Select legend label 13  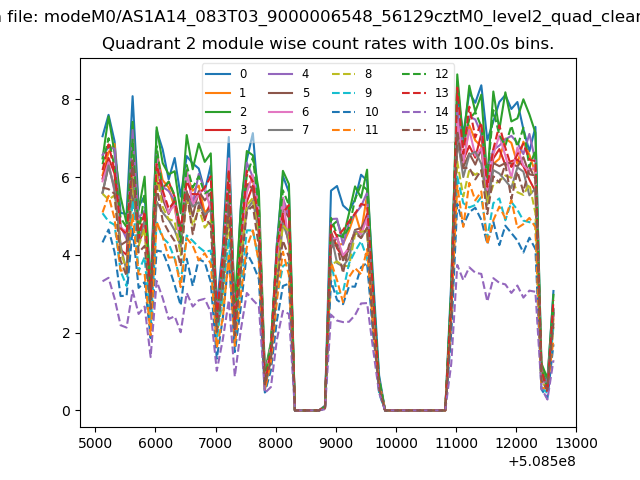click(439, 92)
